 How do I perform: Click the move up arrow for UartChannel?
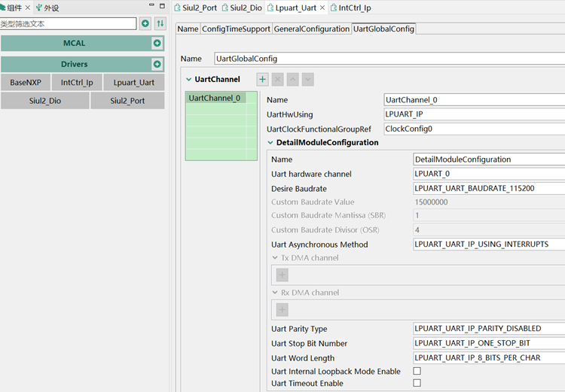tap(292, 79)
